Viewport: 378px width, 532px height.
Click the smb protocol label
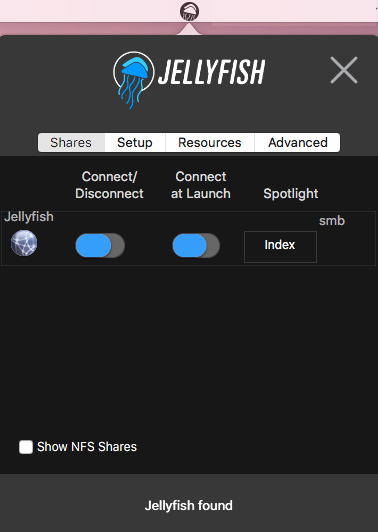332,221
